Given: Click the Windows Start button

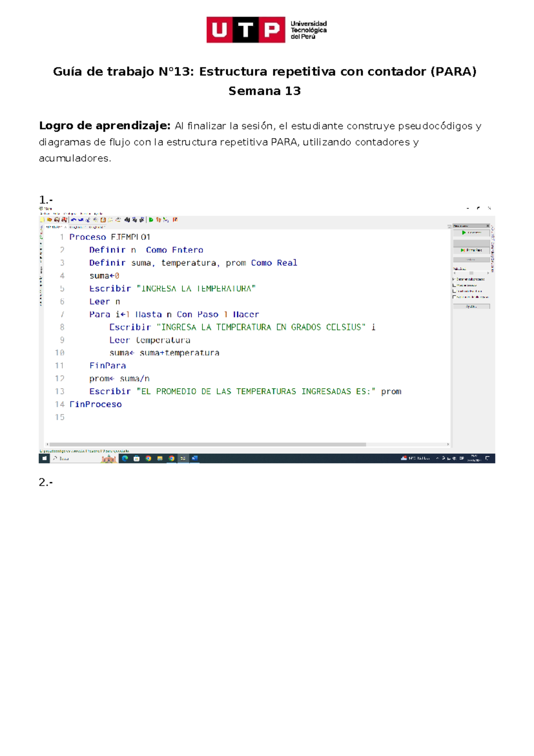Looking at the screenshot, I should [44, 458].
